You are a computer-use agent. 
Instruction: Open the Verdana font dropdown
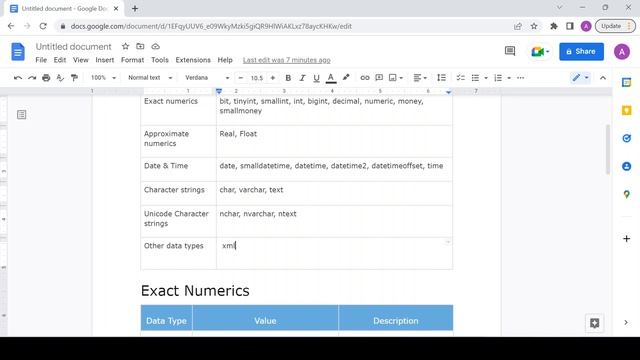click(x=207, y=78)
